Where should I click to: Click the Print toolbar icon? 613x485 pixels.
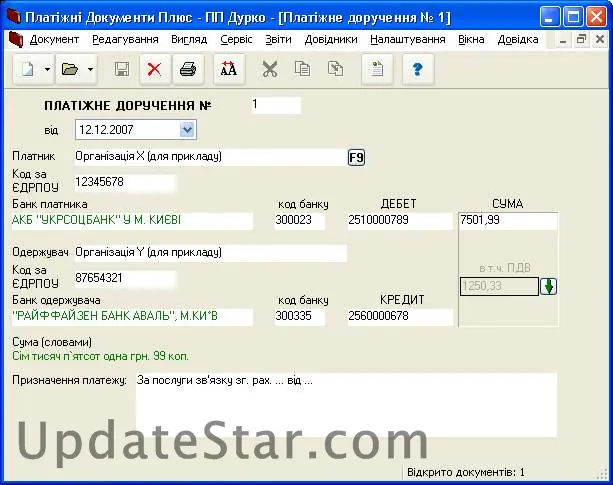tap(188, 70)
